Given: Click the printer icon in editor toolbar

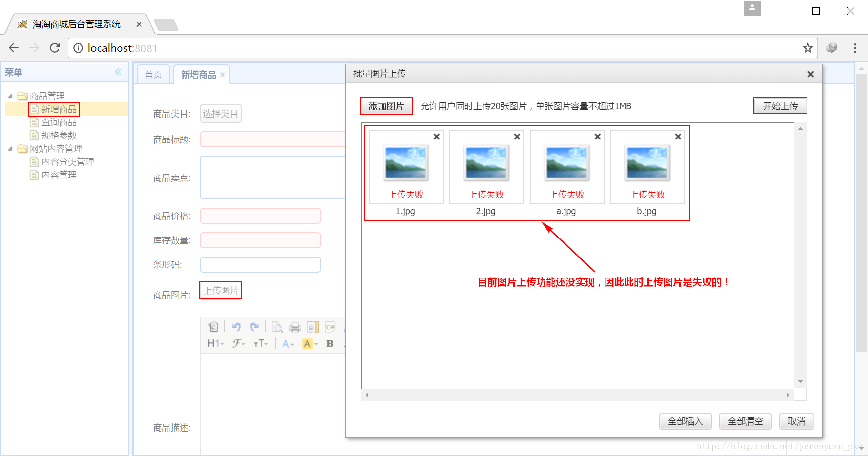Looking at the screenshot, I should coord(295,327).
